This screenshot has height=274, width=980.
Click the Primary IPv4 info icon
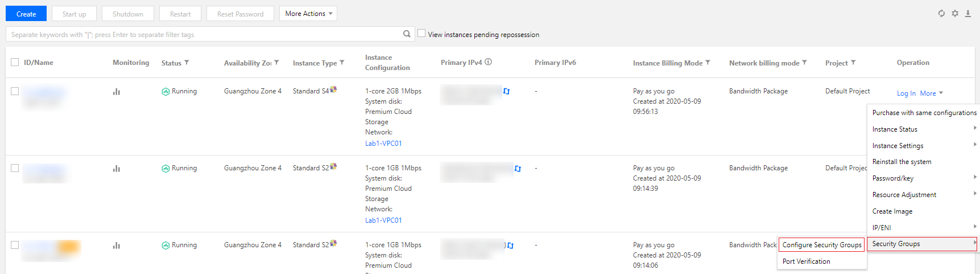(x=488, y=62)
